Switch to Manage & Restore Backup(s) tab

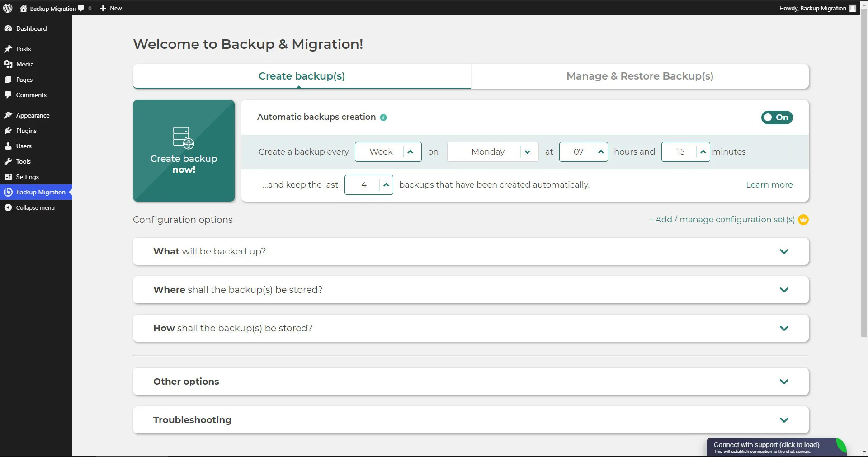coord(639,76)
